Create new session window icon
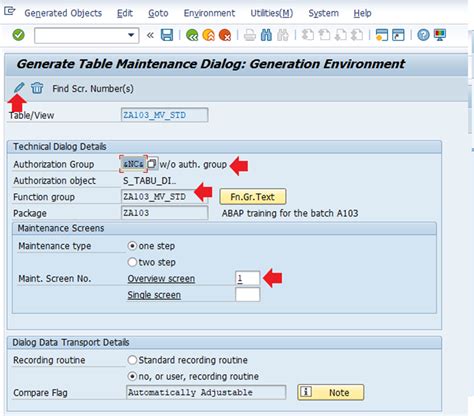 [x=382, y=35]
